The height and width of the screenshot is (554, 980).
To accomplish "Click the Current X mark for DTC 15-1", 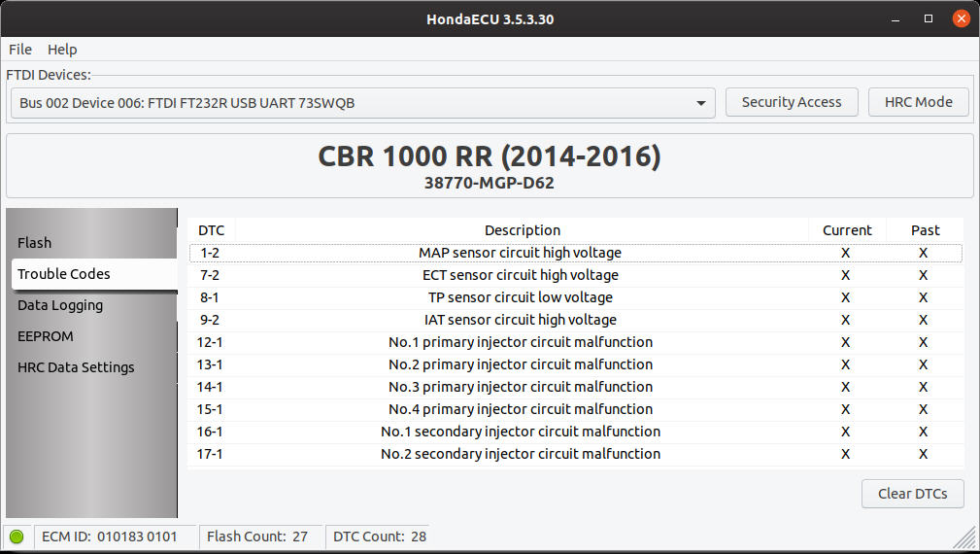I will [846, 409].
